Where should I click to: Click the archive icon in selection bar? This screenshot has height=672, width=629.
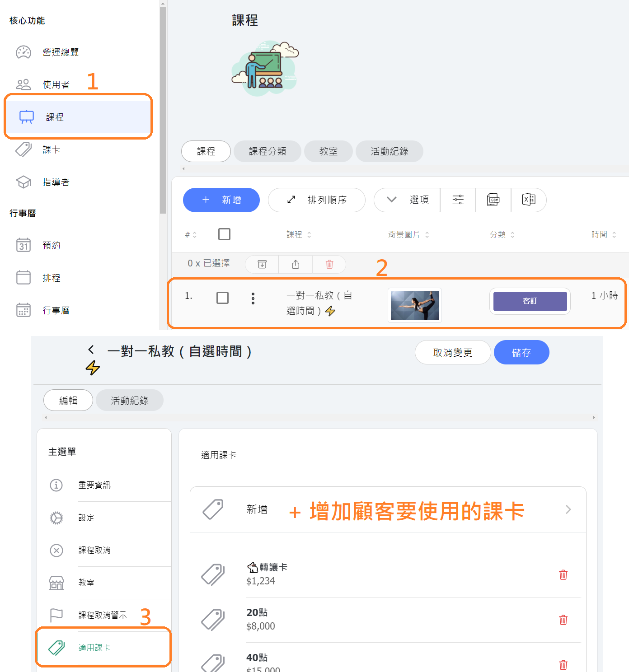click(x=262, y=264)
